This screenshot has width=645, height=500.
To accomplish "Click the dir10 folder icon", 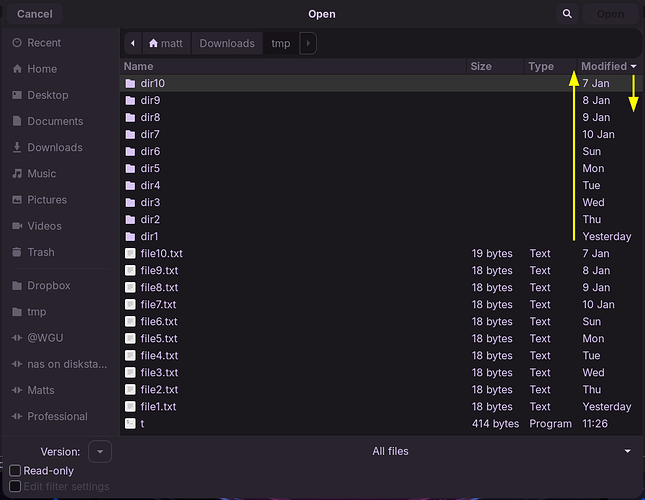I will click(130, 83).
